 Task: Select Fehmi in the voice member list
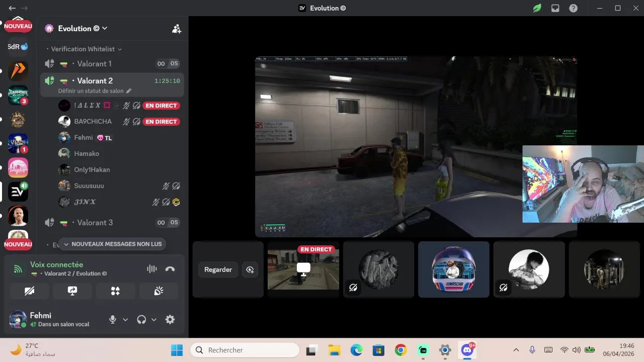click(119, 138)
